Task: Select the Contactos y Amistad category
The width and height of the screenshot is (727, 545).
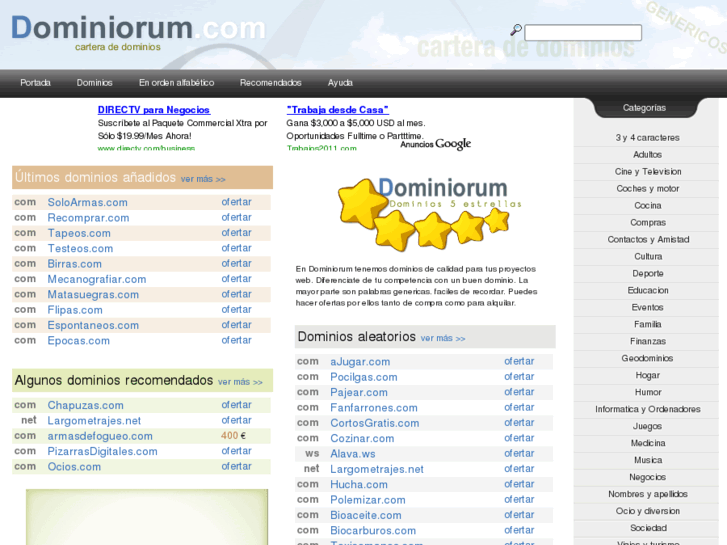Action: (648, 239)
